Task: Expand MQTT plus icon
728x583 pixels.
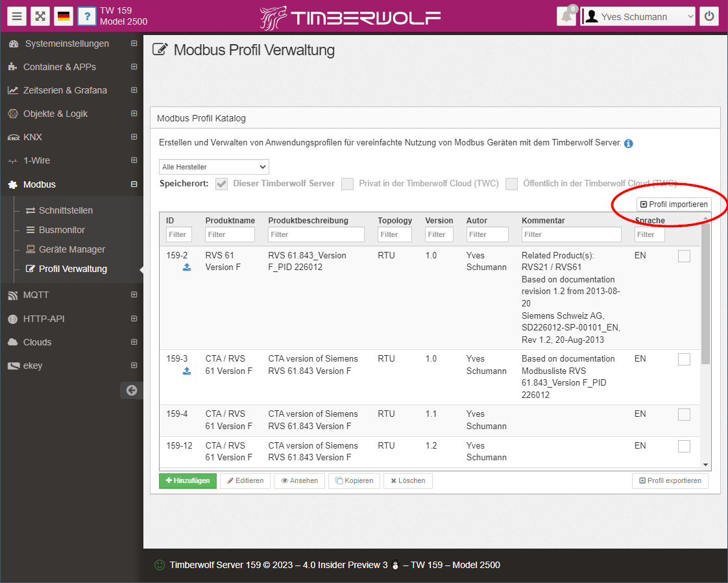Action: pos(134,295)
